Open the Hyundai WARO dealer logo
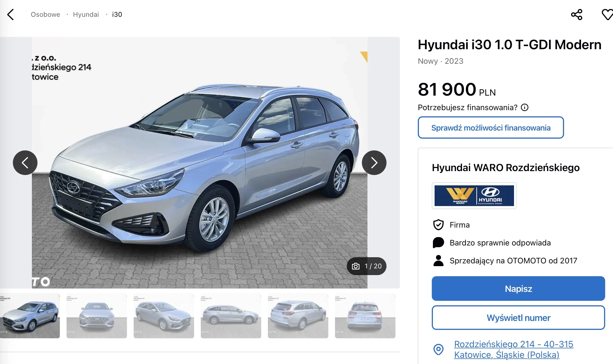Image resolution: width=613 pixels, height=364 pixels. pyautogui.click(x=474, y=196)
